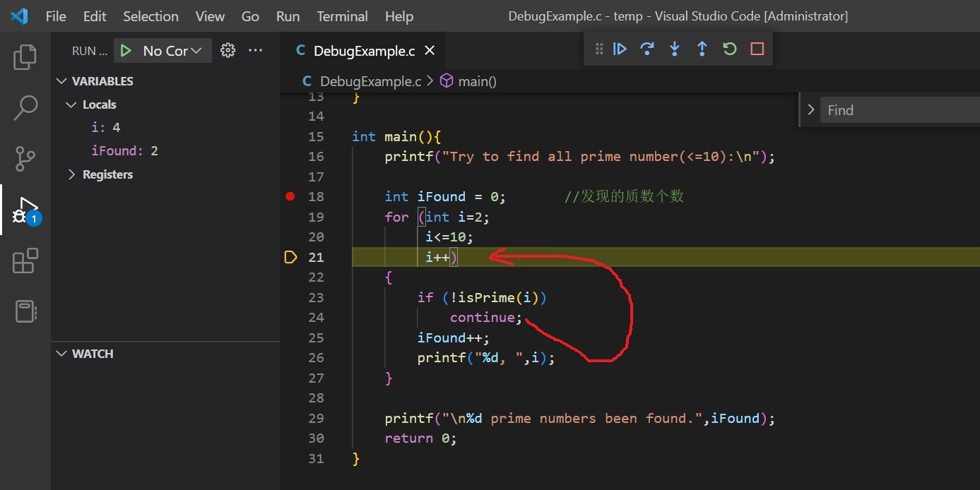
Task: Click Step Into in the debug toolbar
Action: pyautogui.click(x=675, y=49)
